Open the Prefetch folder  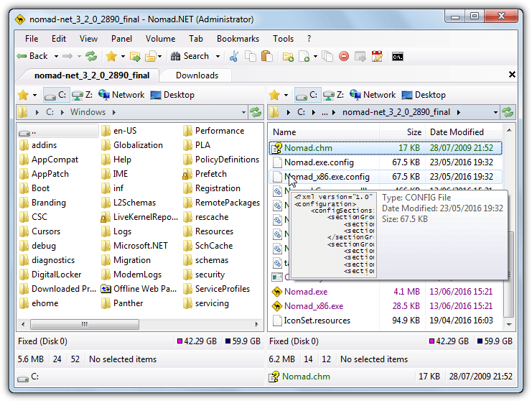[205, 174]
